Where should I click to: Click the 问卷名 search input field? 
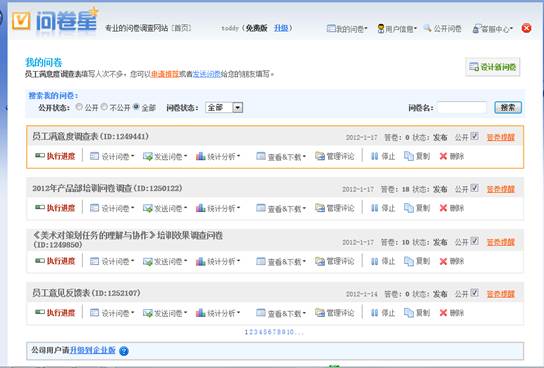point(462,108)
